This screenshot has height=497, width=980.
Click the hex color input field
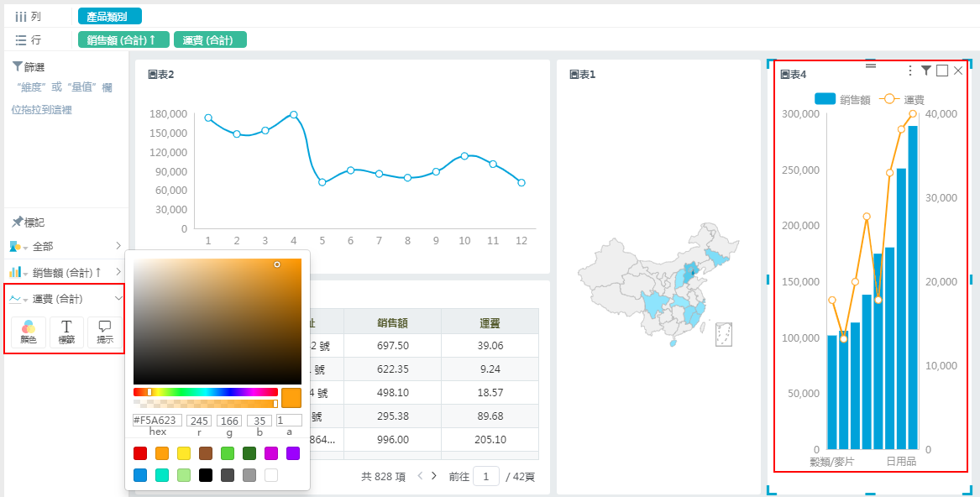point(157,421)
